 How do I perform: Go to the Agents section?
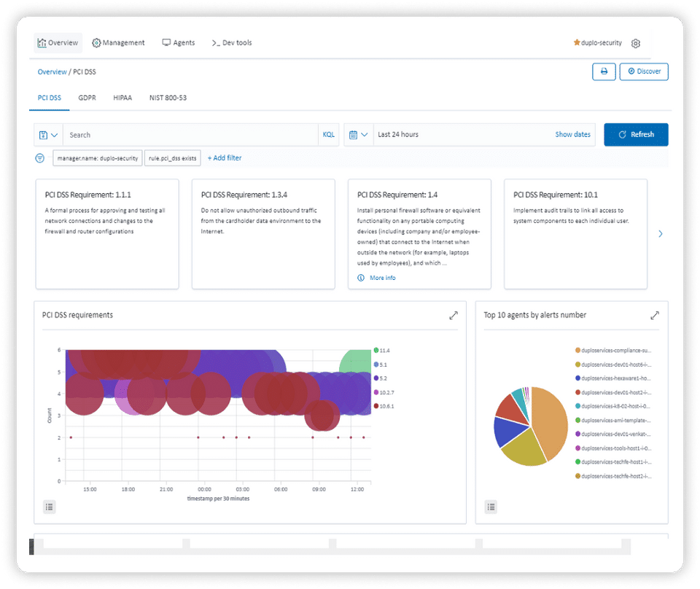coord(179,43)
